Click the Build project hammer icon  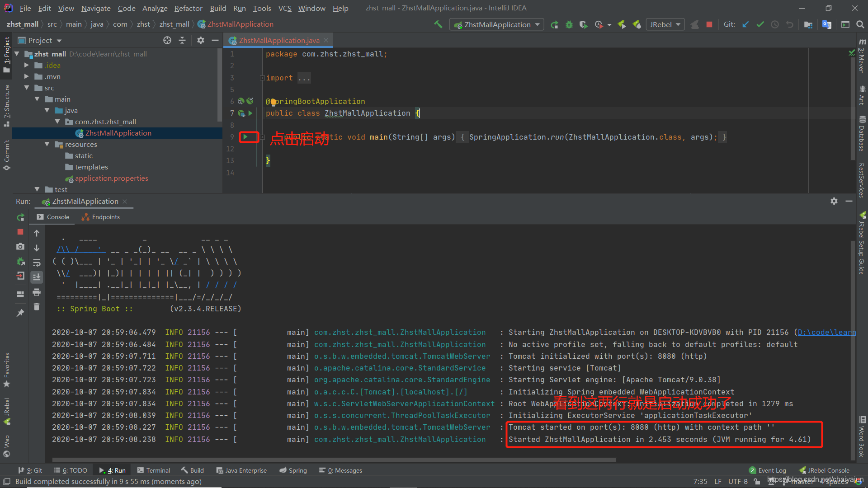click(x=438, y=24)
